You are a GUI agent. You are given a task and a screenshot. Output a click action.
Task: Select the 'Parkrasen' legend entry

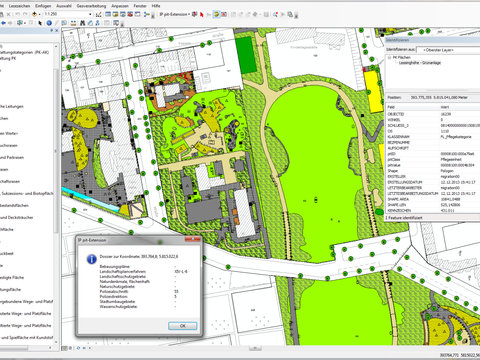(x=12, y=157)
